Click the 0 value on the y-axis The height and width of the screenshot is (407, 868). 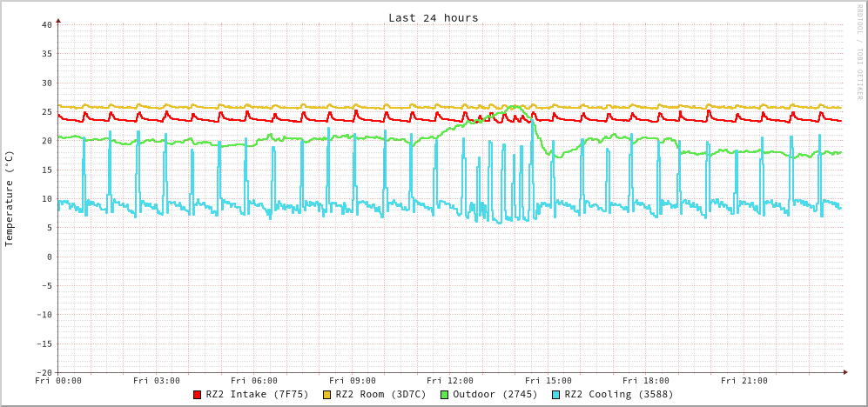[x=49, y=257]
